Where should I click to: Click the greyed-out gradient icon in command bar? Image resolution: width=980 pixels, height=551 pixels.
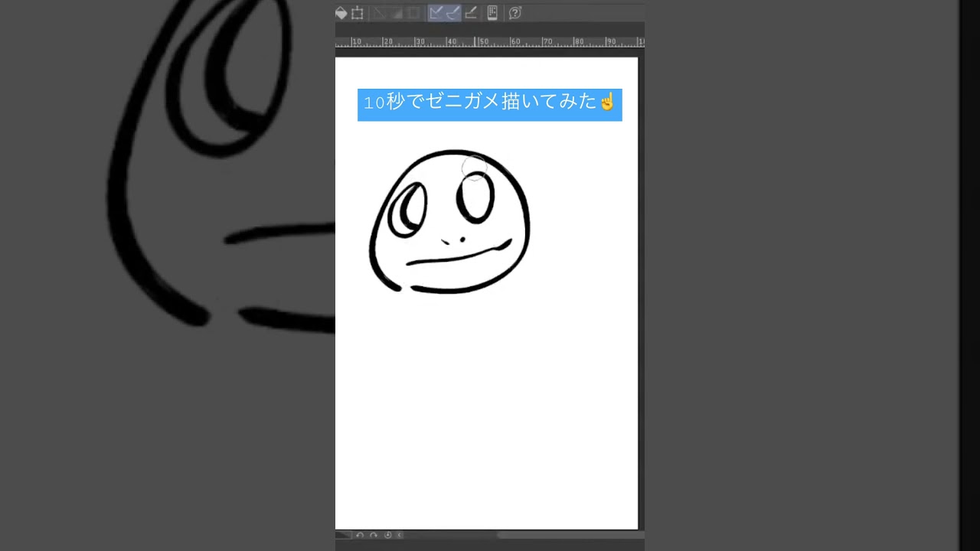[x=397, y=13]
